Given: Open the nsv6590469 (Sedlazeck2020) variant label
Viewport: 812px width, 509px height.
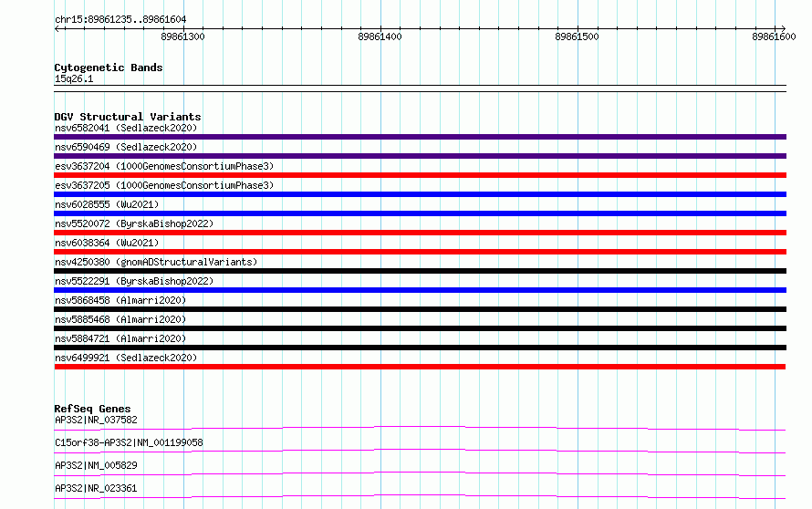Looking at the screenshot, I should (x=126, y=147).
